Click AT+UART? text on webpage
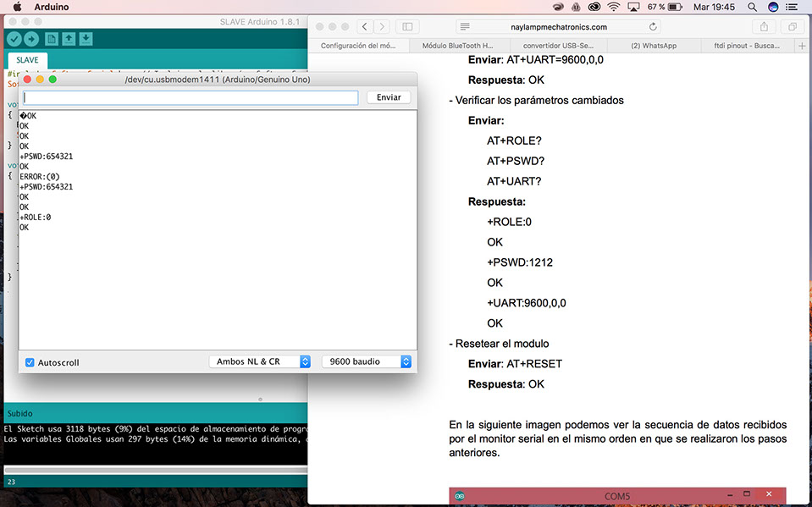This screenshot has width=812, height=507. [x=514, y=181]
